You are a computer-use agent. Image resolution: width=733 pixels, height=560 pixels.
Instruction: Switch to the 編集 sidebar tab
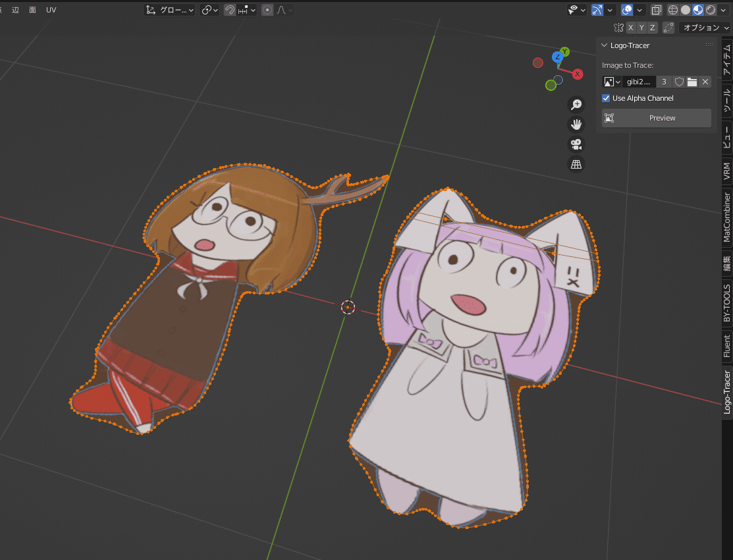(727, 263)
